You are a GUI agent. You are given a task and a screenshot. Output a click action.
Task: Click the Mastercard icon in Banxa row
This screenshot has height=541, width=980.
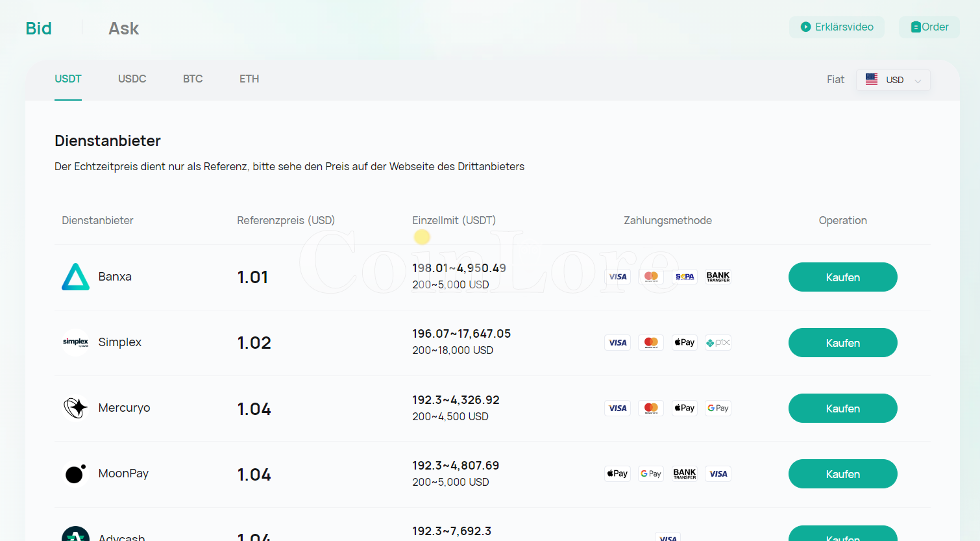[x=651, y=277]
